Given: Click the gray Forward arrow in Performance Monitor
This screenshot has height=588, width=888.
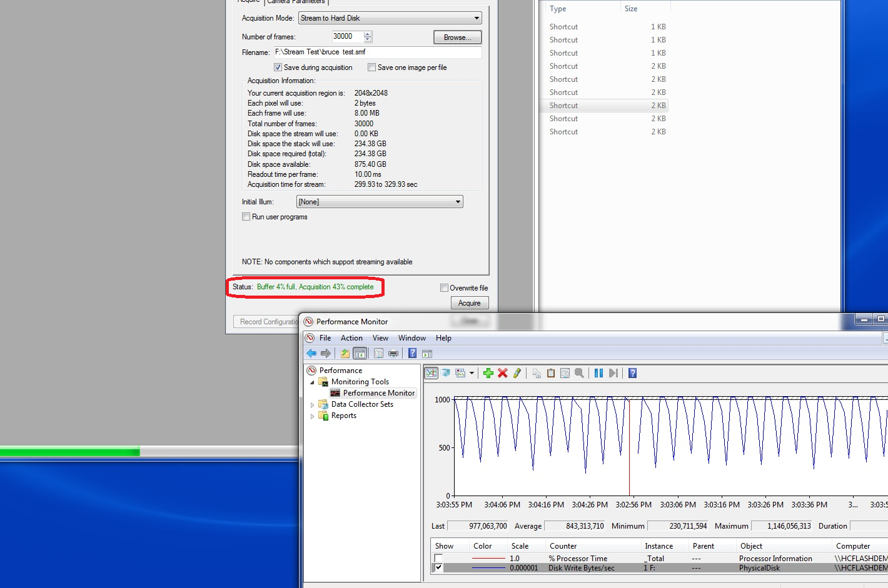Looking at the screenshot, I should click(x=326, y=354).
